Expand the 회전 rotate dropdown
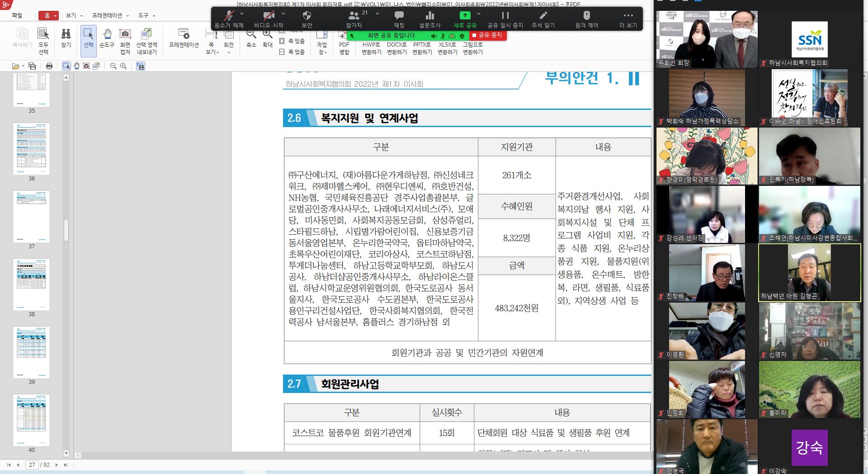 pyautogui.click(x=229, y=52)
